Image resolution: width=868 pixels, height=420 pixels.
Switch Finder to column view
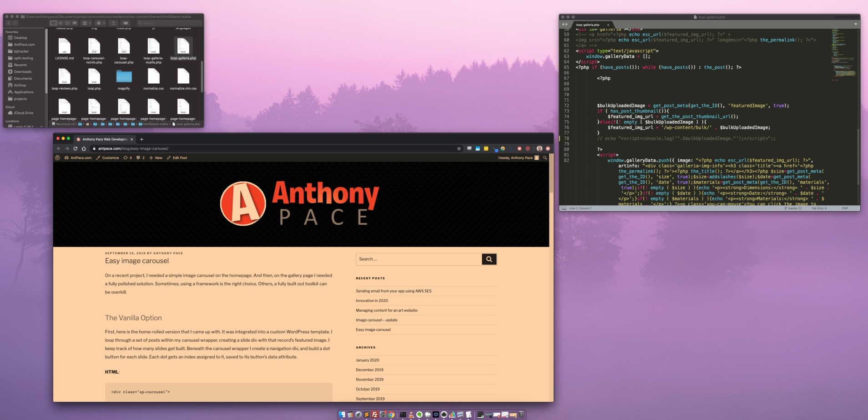coord(67,23)
